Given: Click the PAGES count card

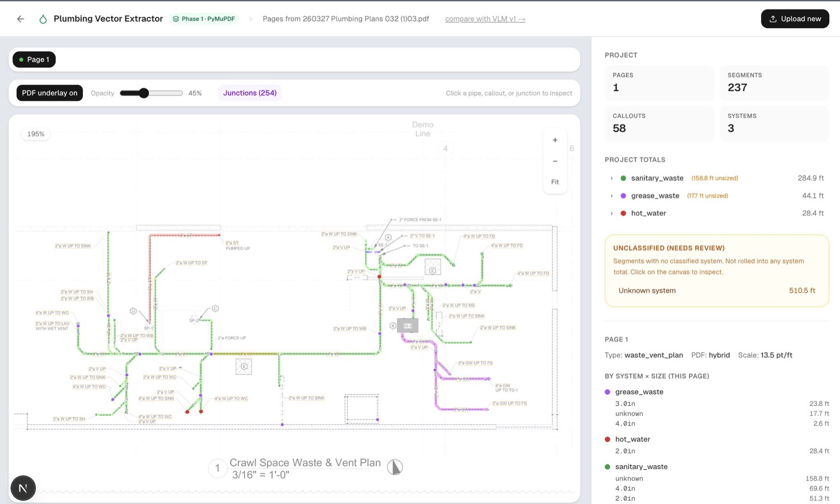Looking at the screenshot, I should (659, 82).
